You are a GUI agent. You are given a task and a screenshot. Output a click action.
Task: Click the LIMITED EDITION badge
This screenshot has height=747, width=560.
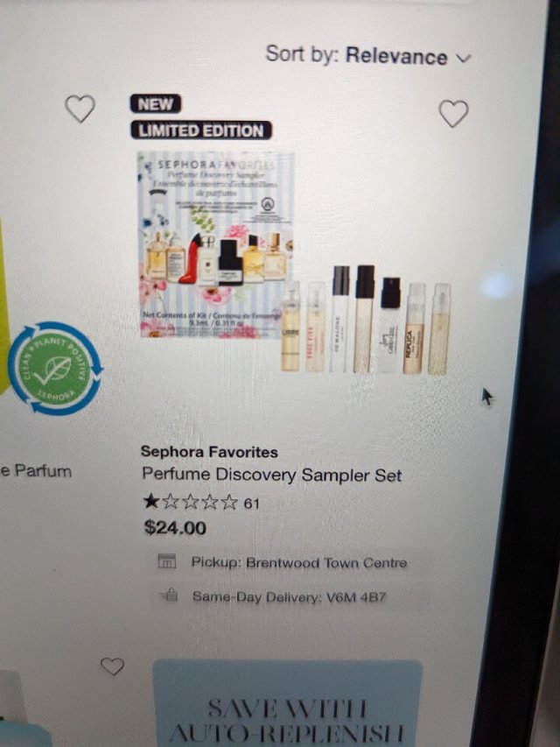(x=201, y=130)
